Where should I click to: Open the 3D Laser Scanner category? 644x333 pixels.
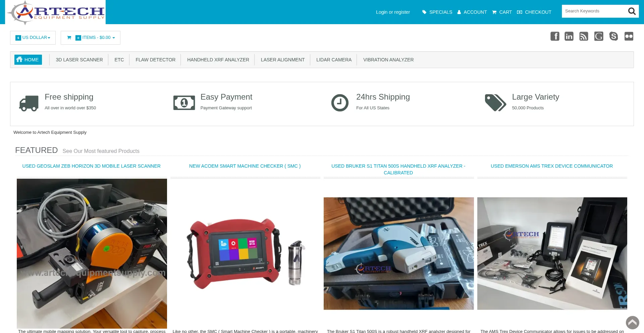pos(79,60)
